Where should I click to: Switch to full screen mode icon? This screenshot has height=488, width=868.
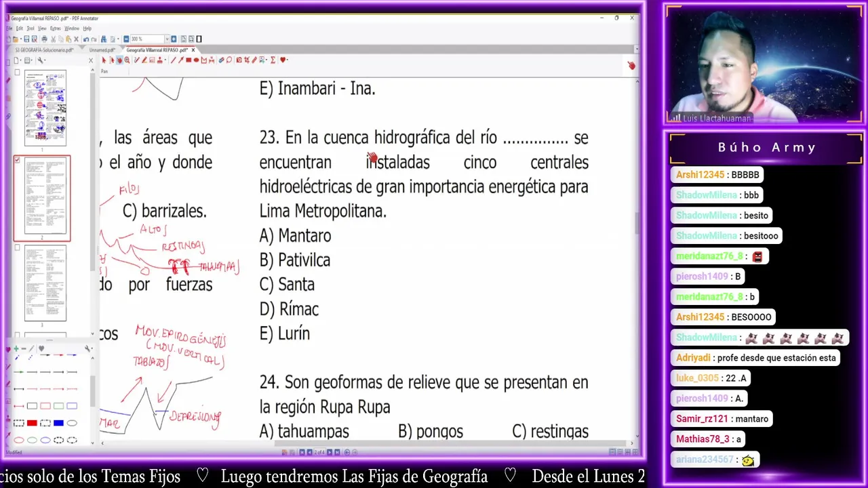point(199,39)
